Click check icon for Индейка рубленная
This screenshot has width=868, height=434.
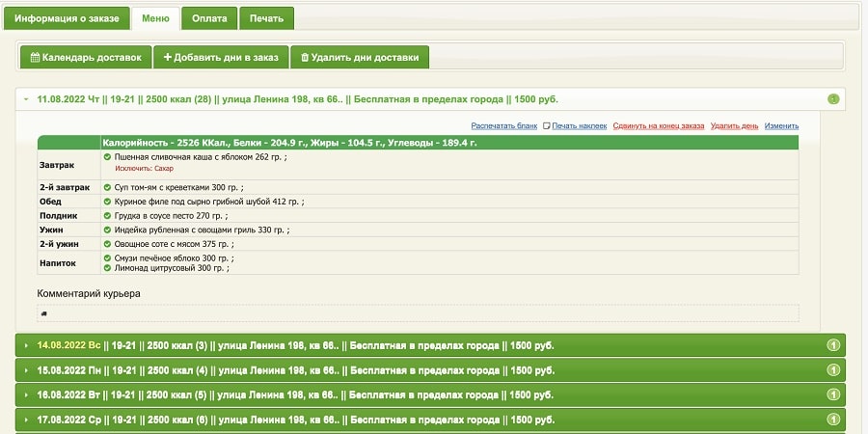[x=107, y=230]
